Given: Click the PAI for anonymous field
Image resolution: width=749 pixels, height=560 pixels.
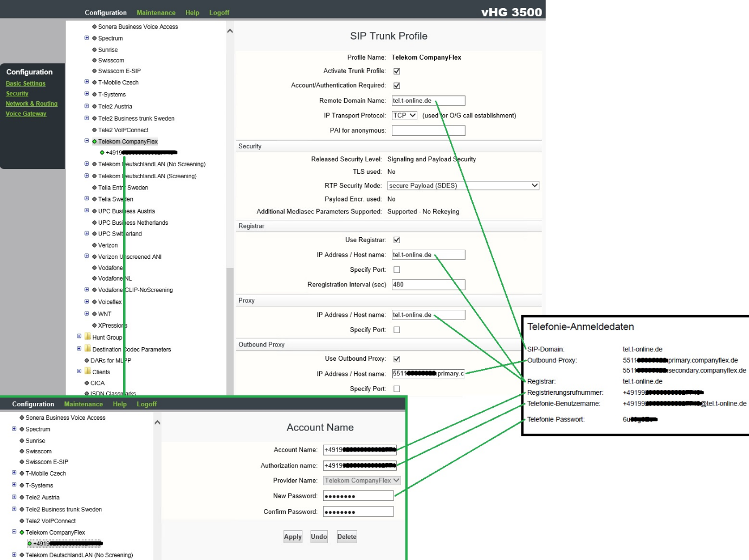Looking at the screenshot, I should 428,131.
